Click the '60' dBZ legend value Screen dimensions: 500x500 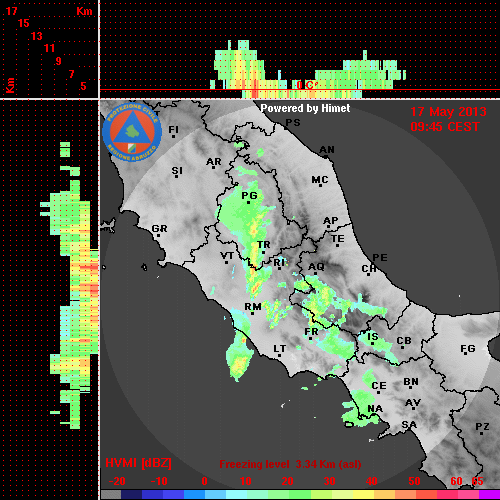point(456,481)
